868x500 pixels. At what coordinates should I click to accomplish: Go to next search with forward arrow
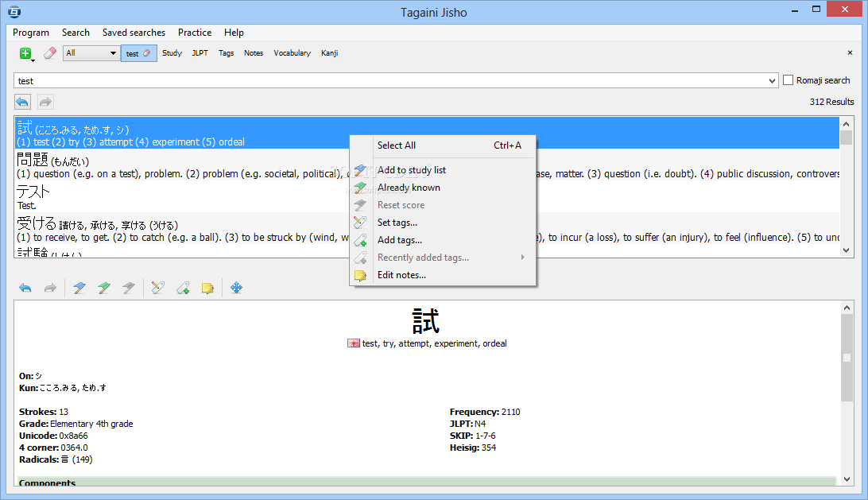pyautogui.click(x=45, y=102)
